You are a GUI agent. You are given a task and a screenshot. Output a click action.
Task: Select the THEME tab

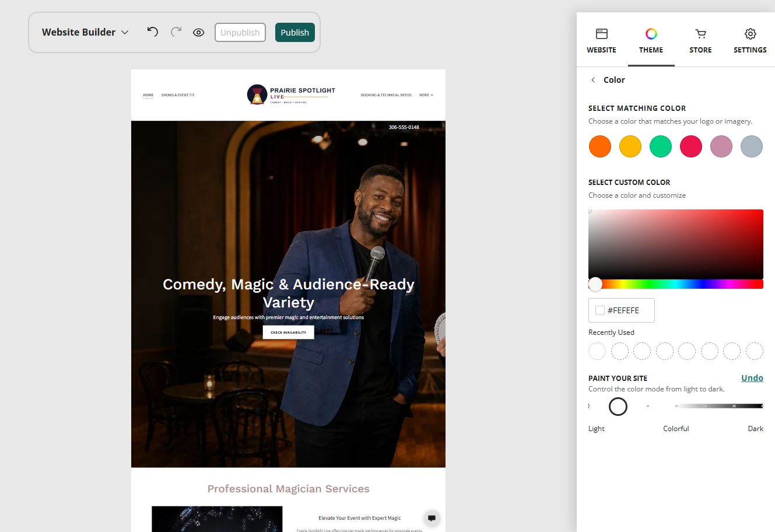(x=651, y=41)
